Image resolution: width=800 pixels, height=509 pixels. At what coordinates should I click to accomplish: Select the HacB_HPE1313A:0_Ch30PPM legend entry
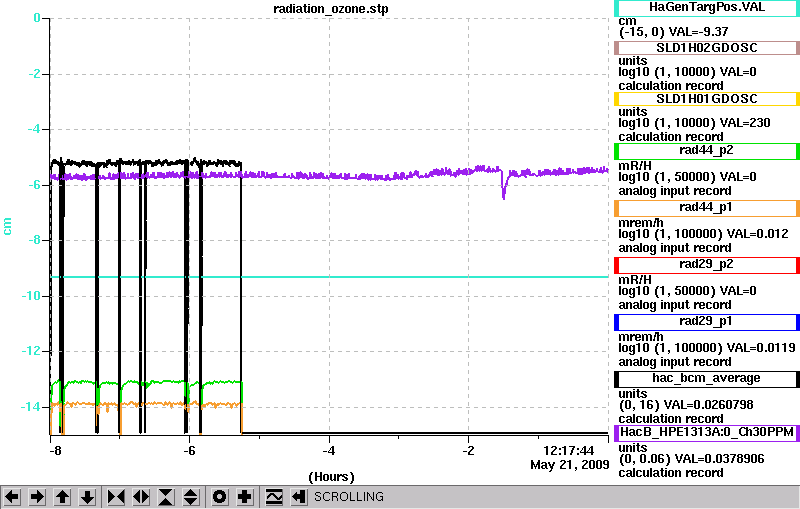(707, 433)
